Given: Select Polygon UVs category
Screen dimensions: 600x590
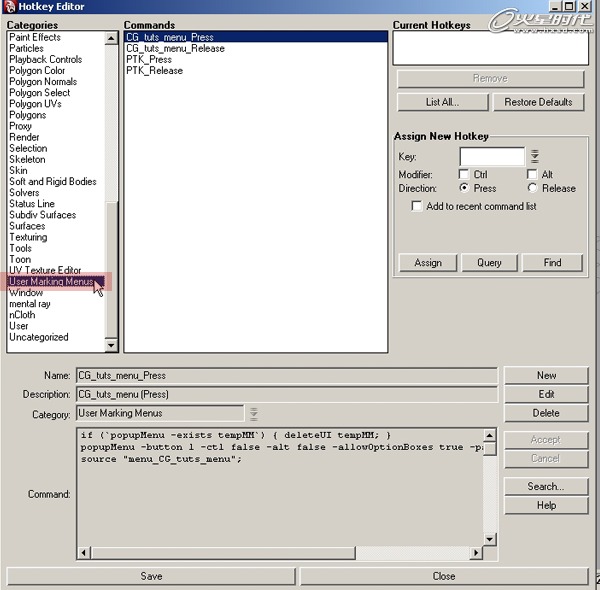Looking at the screenshot, I should point(56,104).
